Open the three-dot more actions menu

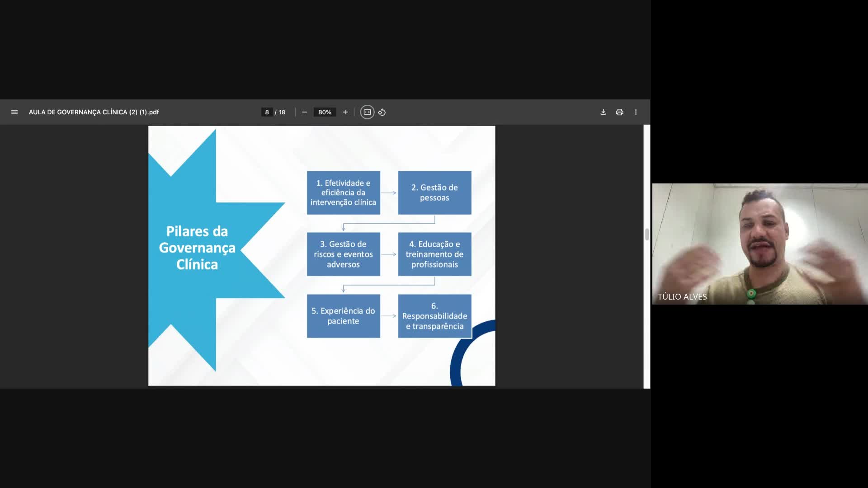tap(636, 112)
